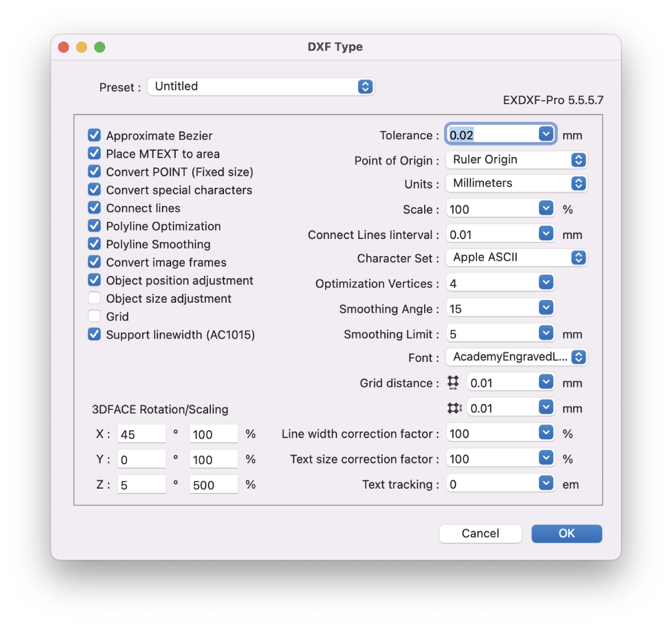
Task: Open the Preset dropdown
Action: click(x=260, y=86)
